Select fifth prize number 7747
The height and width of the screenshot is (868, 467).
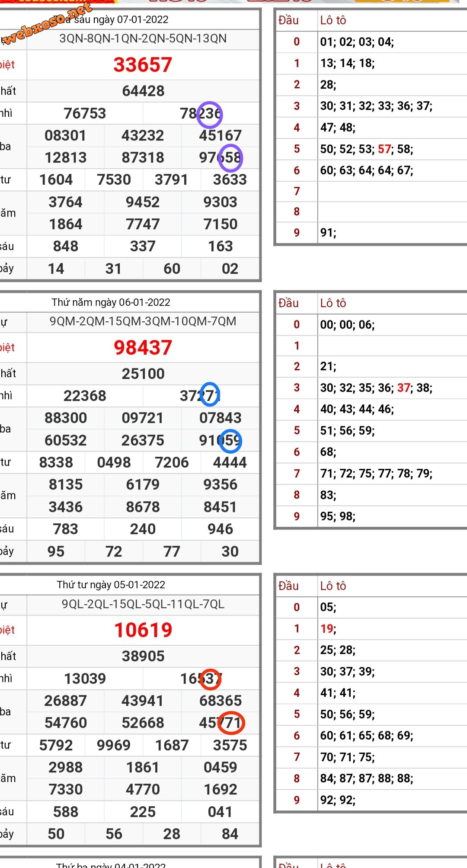tap(143, 224)
